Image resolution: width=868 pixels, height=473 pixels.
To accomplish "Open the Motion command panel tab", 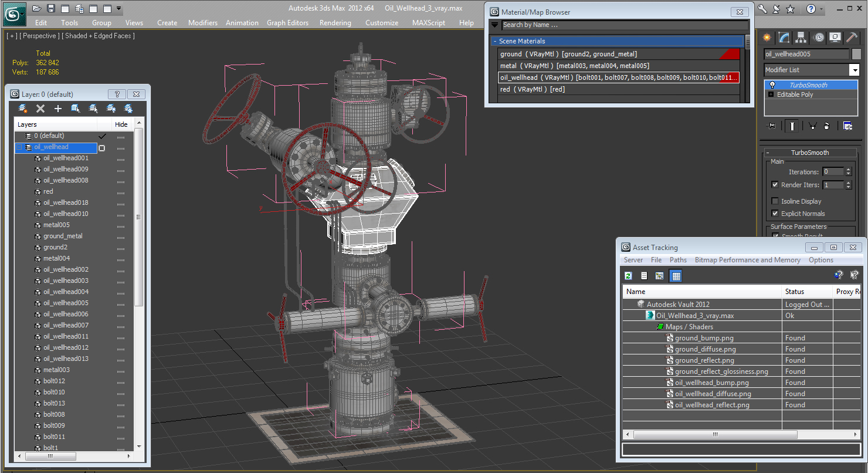I will coord(819,38).
